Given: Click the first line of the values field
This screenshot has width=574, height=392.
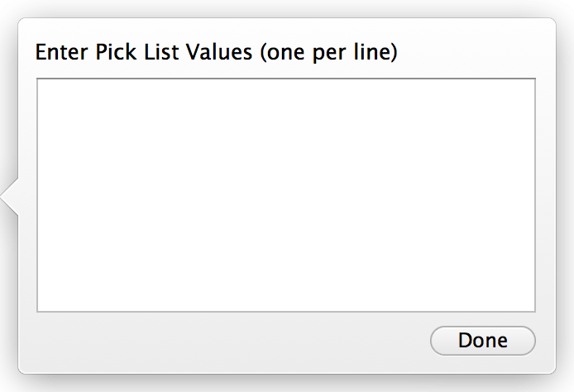Looking at the screenshot, I should coord(165,89).
